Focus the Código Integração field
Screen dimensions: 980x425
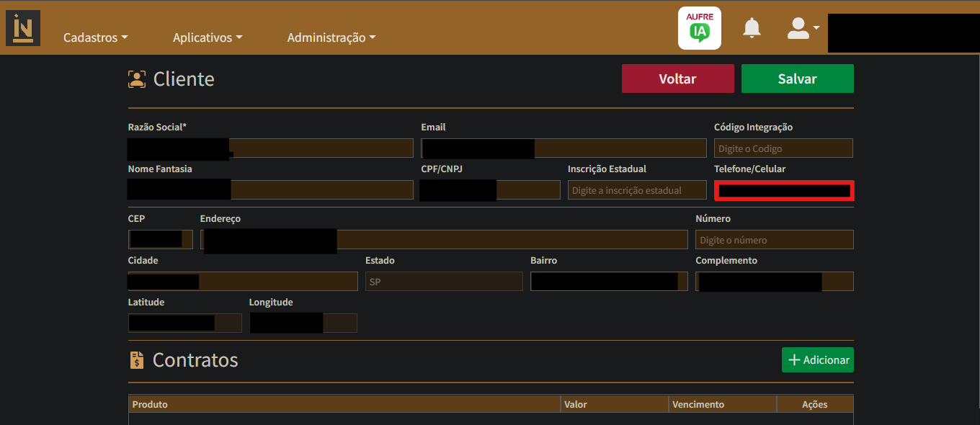783,148
